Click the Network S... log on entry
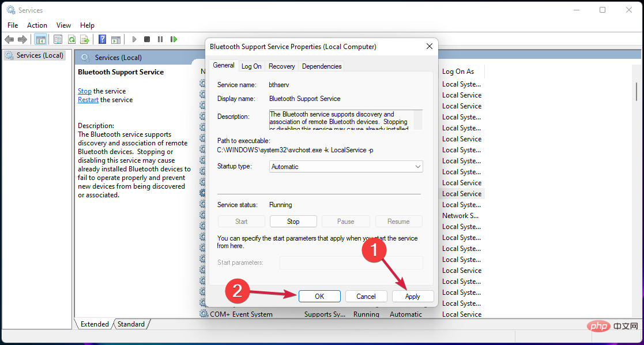Viewport: 644px width, 345px height. click(461, 215)
